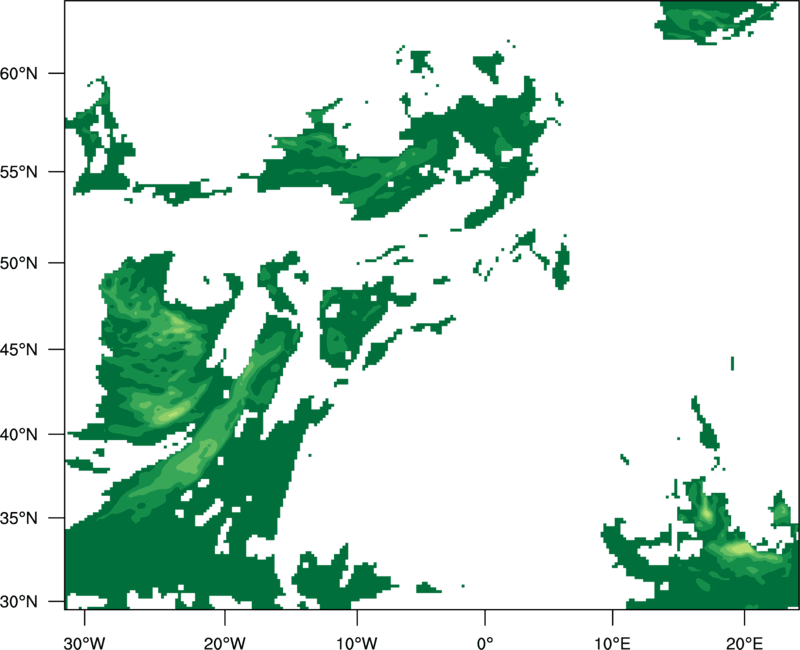Click the 40°N latitude label

pos(19,434)
